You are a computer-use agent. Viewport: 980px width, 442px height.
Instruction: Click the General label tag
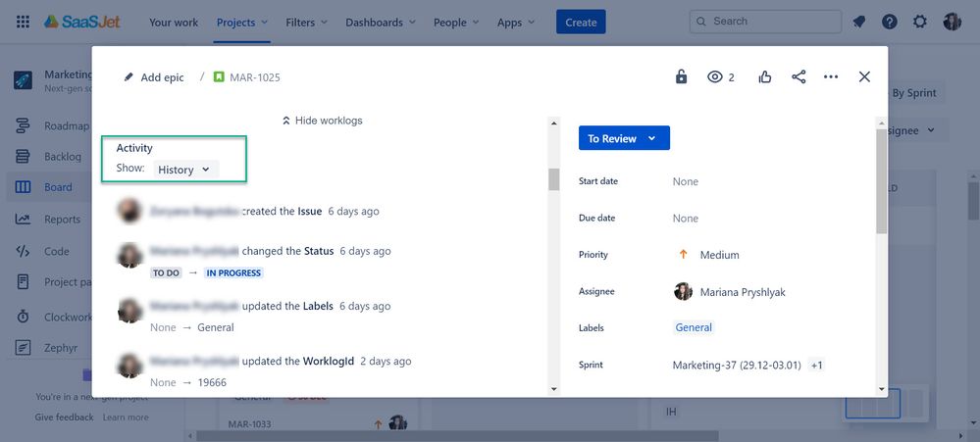point(694,327)
